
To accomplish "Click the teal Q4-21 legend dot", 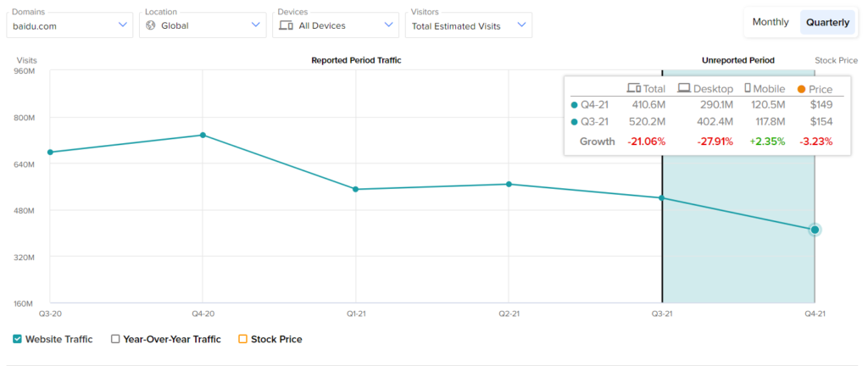I will (575, 105).
